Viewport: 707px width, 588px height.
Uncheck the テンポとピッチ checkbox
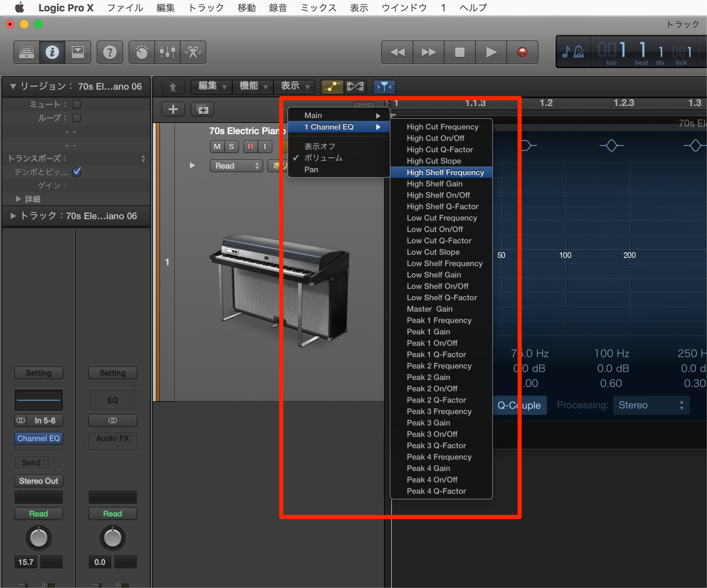pyautogui.click(x=77, y=172)
